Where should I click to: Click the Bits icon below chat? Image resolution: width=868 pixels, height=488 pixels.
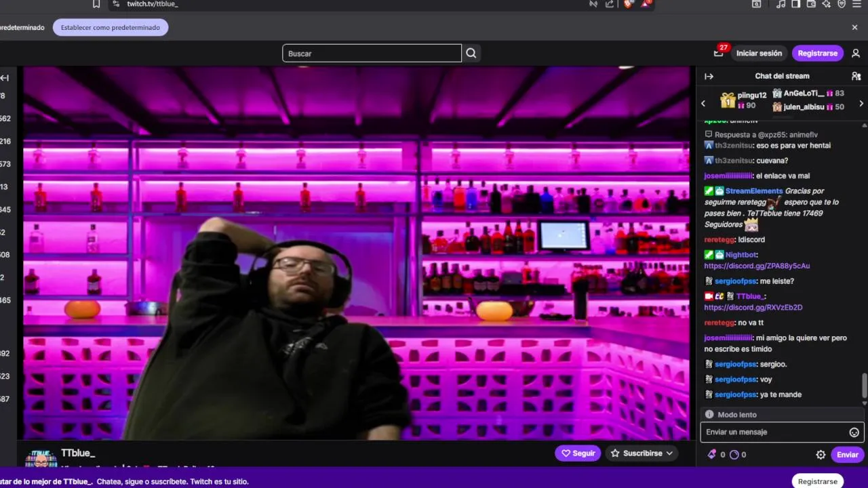(x=711, y=455)
